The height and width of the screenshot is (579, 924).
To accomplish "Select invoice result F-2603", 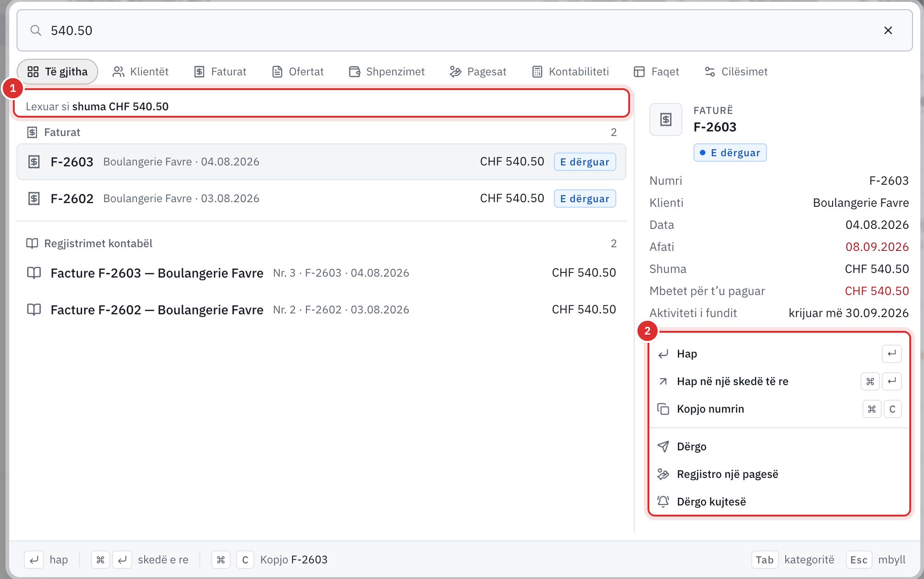I will point(321,162).
